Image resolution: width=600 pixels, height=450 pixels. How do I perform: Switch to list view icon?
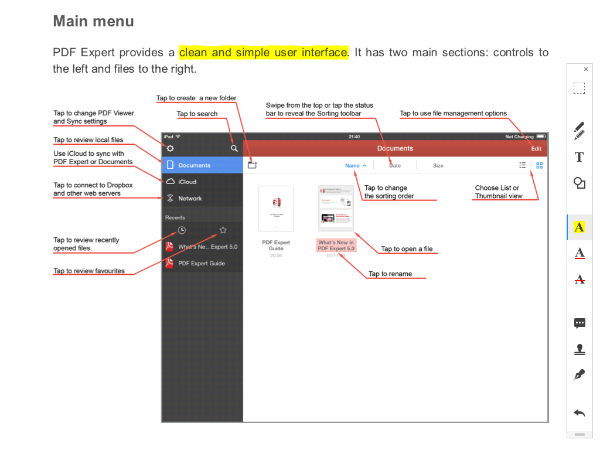pyautogui.click(x=522, y=165)
